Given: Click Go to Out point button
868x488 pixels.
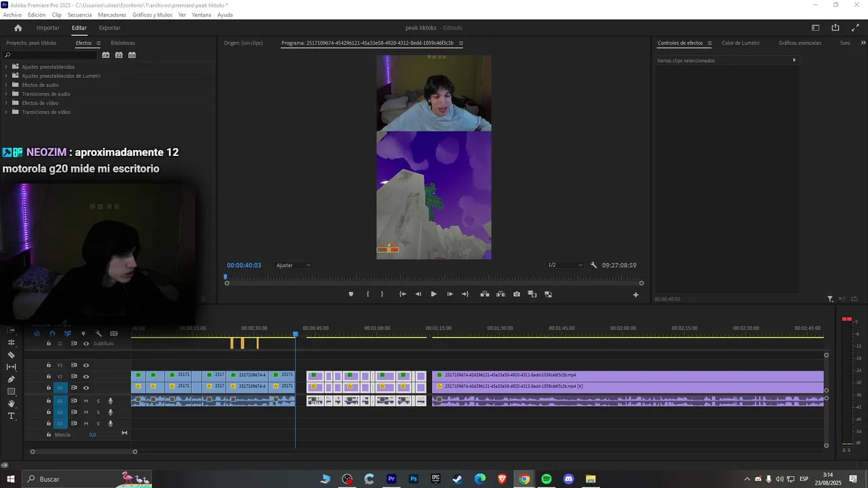Looking at the screenshot, I should point(465,294).
